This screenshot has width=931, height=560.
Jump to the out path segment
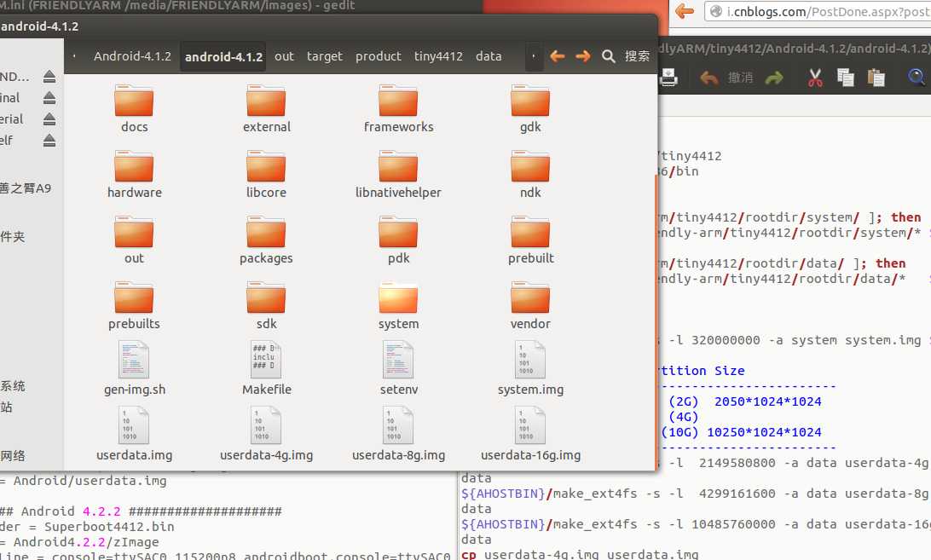(284, 56)
